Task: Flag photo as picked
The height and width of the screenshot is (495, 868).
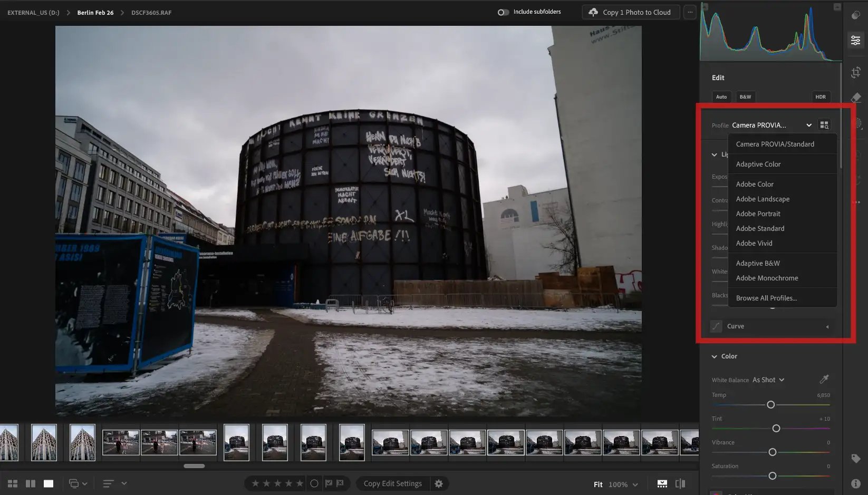Action: click(x=329, y=483)
